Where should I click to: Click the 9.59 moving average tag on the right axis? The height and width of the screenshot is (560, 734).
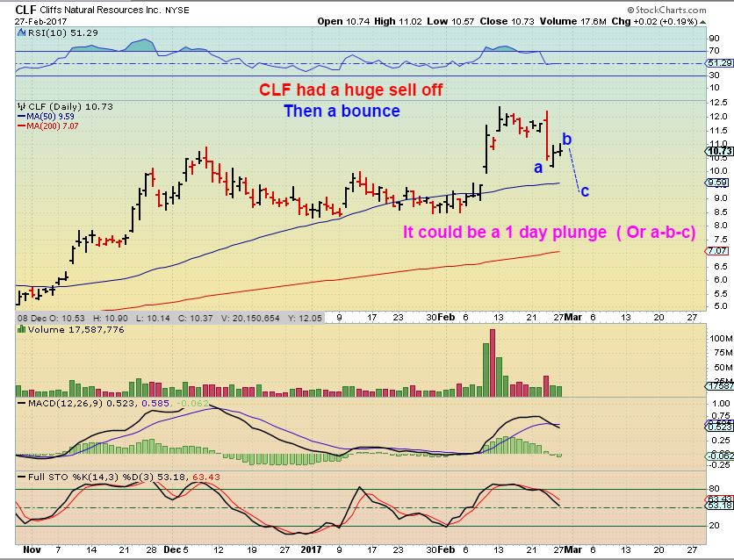[716, 183]
